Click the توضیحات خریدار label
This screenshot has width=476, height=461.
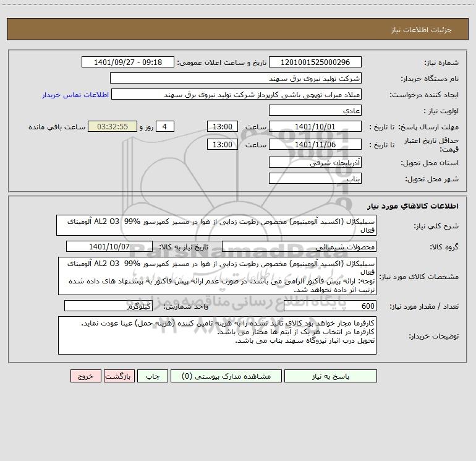434,336
